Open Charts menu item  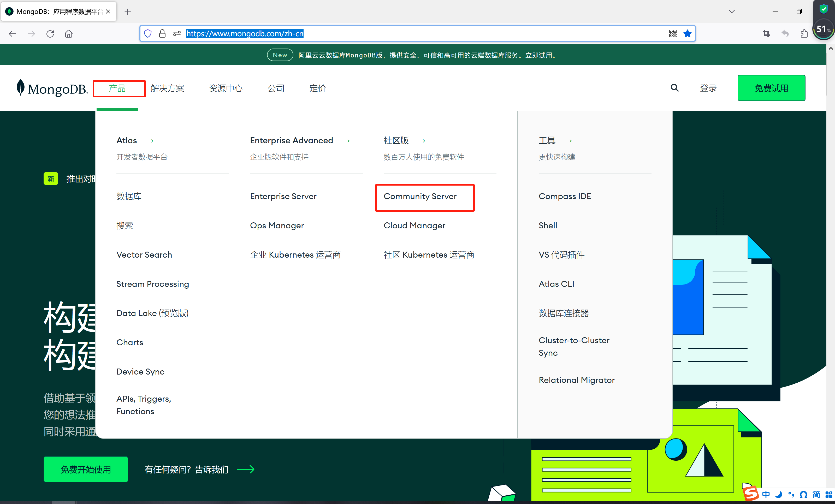pos(130,342)
